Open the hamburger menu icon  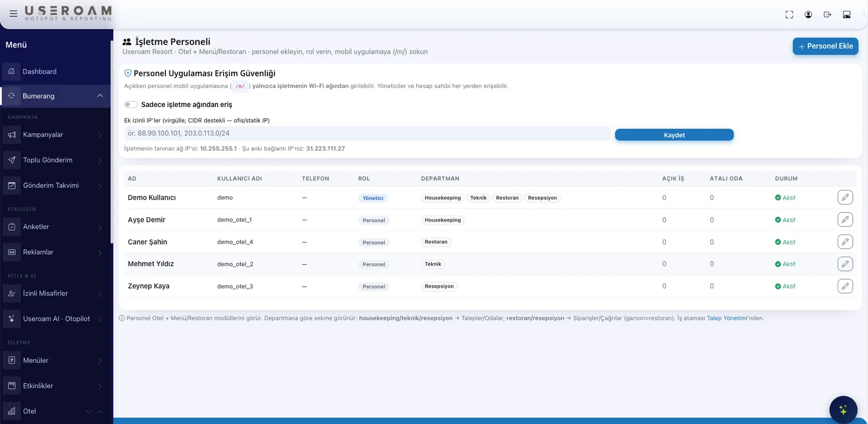pyautogui.click(x=14, y=14)
